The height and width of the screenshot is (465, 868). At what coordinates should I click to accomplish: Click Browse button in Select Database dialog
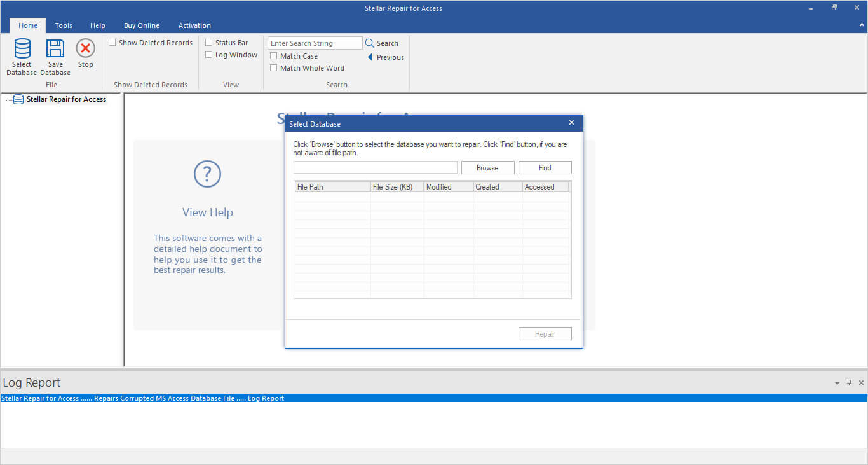click(487, 168)
